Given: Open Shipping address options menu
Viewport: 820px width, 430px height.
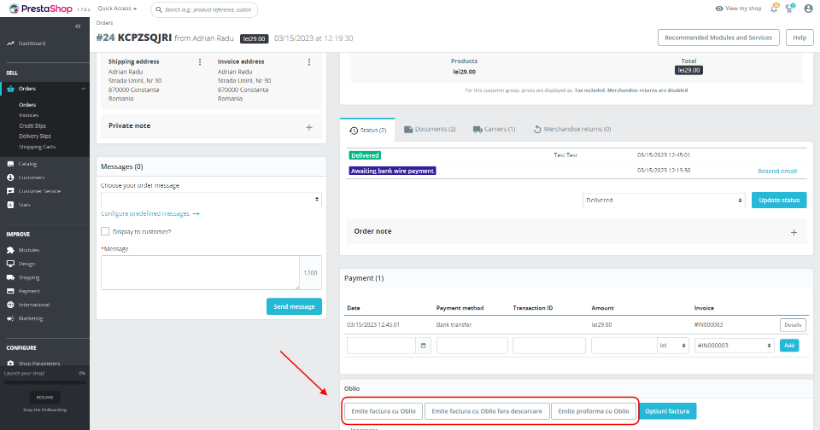Looking at the screenshot, I should pyautogui.click(x=200, y=62).
